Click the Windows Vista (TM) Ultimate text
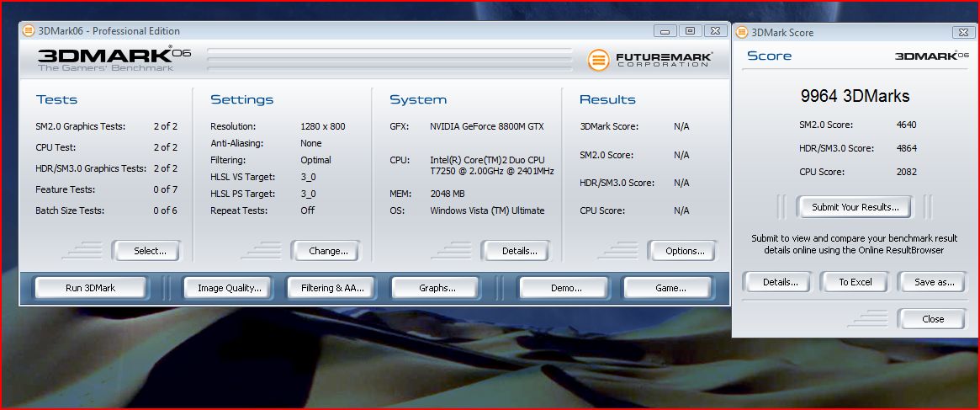980x410 pixels. 488,210
